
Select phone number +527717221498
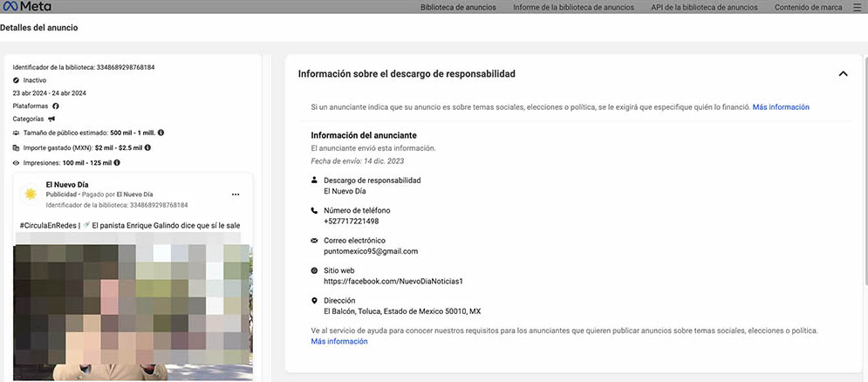(351, 221)
